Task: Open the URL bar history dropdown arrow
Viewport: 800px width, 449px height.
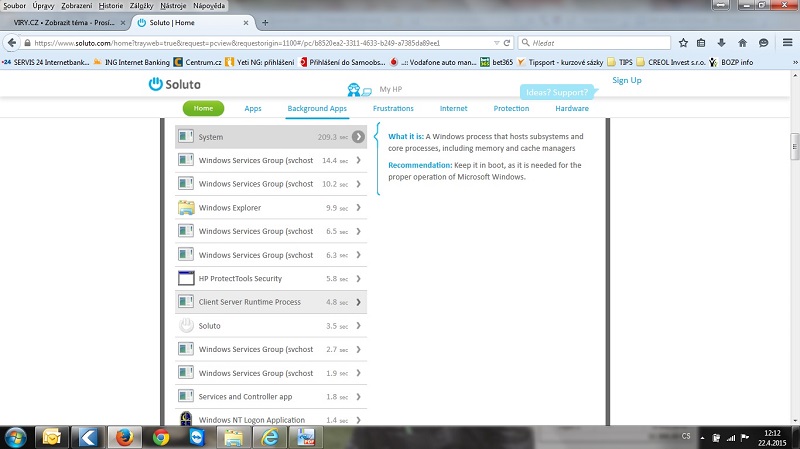Action: [x=496, y=43]
